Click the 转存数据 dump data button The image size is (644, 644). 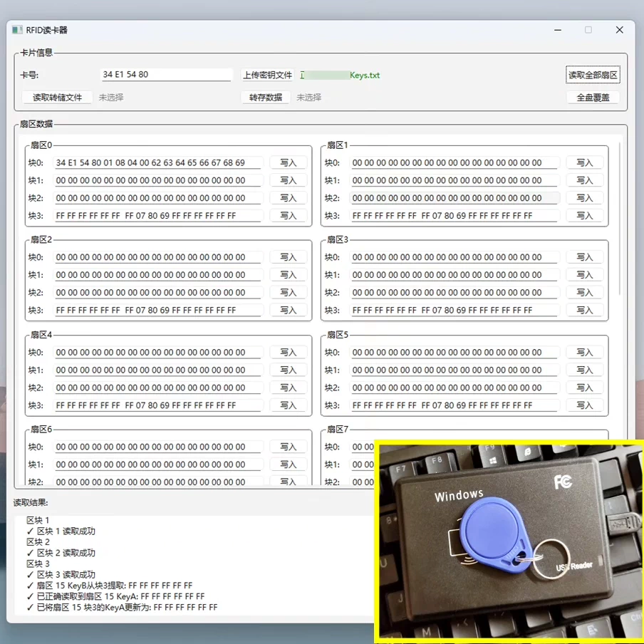pos(264,98)
